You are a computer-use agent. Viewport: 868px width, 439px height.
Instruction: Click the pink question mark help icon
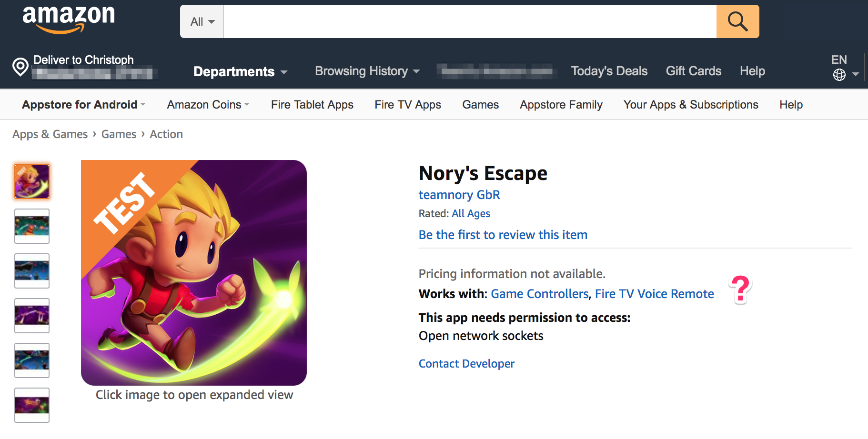[740, 289]
